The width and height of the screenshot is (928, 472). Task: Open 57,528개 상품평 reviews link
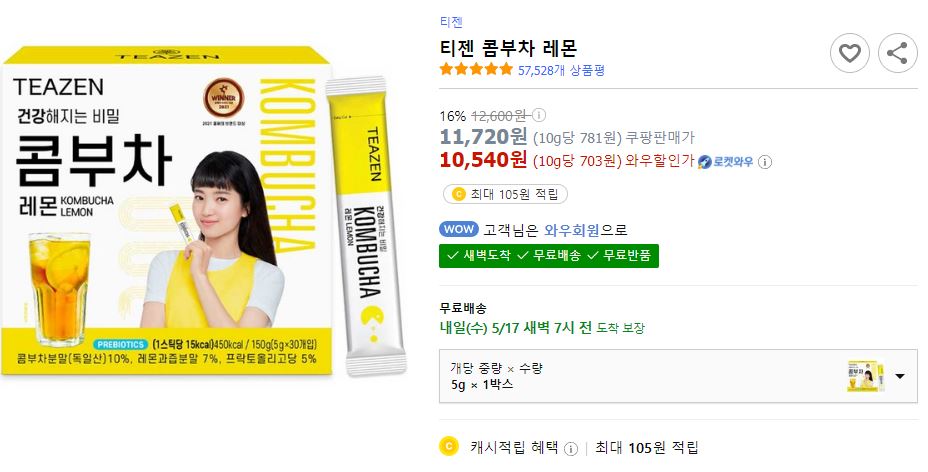(561, 70)
